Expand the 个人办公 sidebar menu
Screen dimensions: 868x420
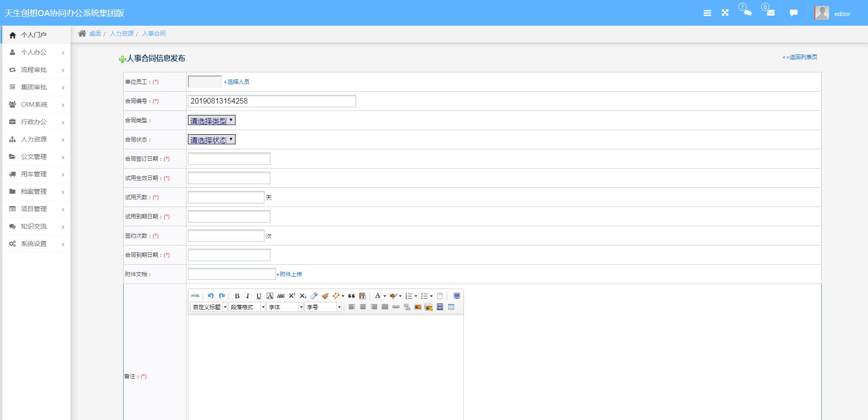pos(36,52)
